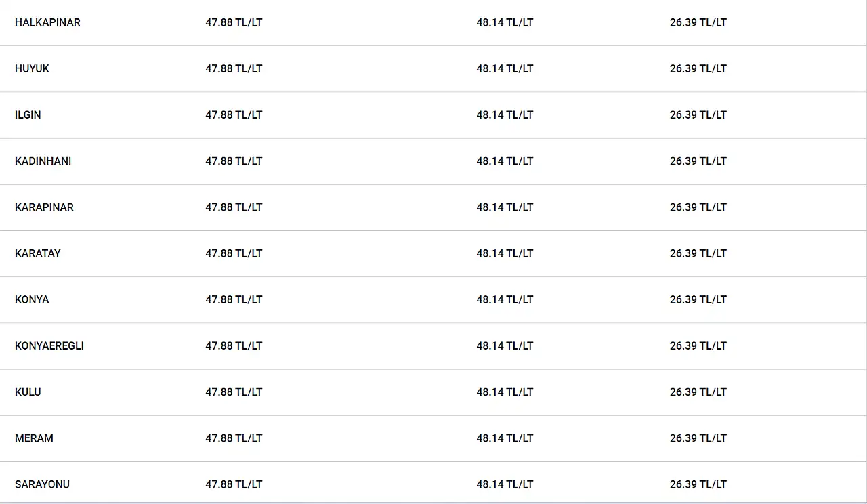Click the 26.39 TL/LT price for SARAYONU

pos(698,483)
